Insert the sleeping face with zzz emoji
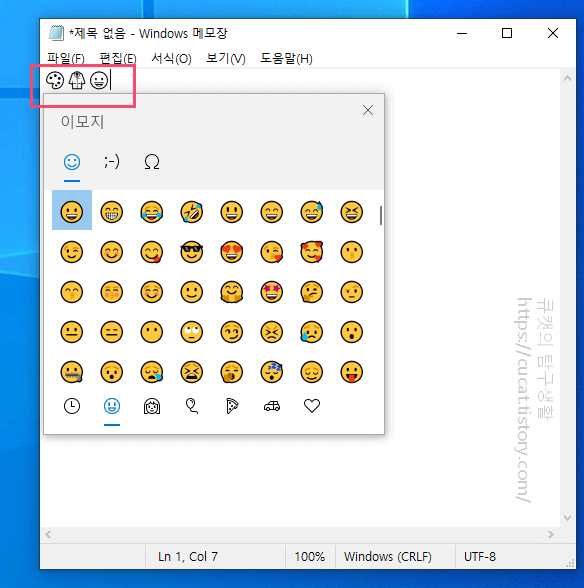This screenshot has width=584, height=588. coord(272,372)
